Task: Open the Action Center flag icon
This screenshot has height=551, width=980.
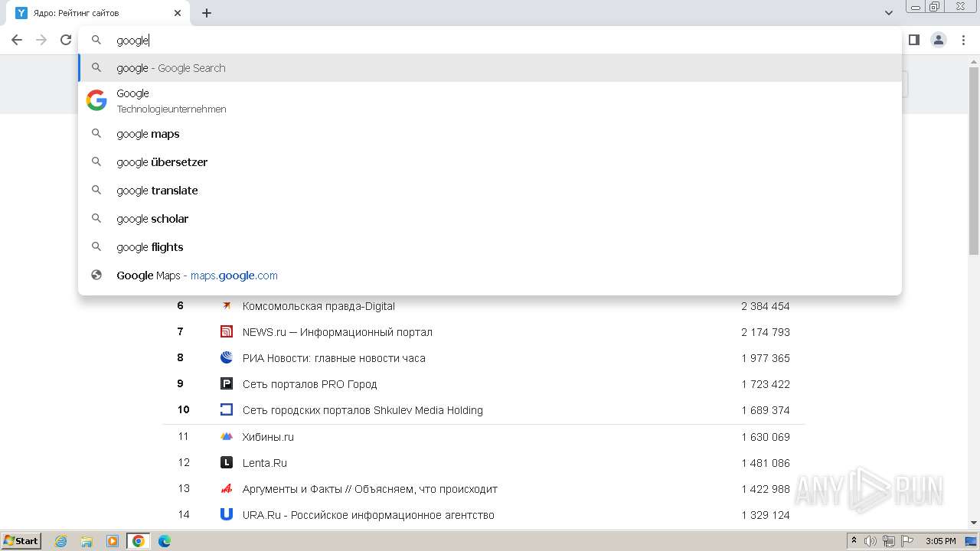Action: point(907,541)
